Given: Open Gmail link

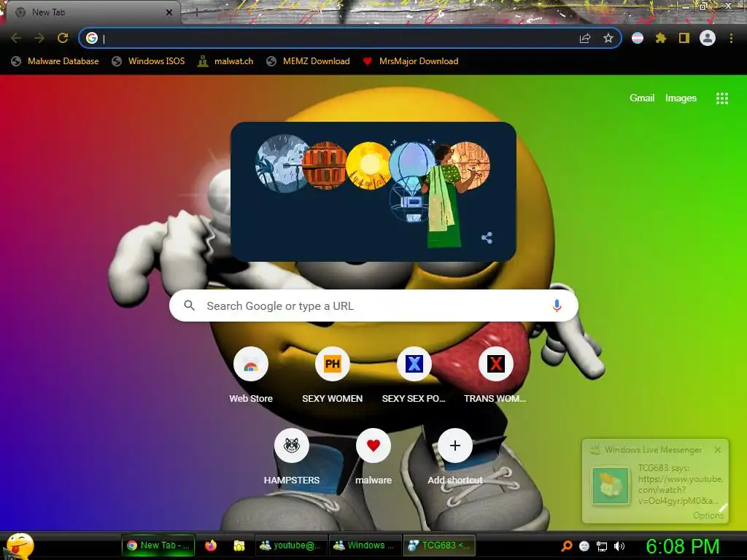Looking at the screenshot, I should [x=642, y=98].
